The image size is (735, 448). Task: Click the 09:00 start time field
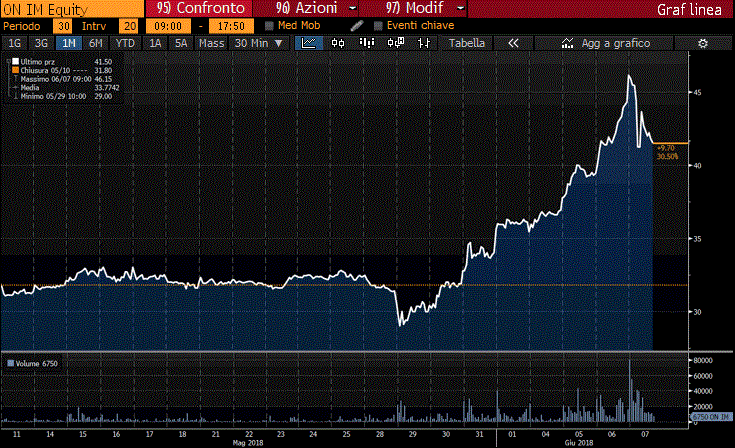coord(168,26)
